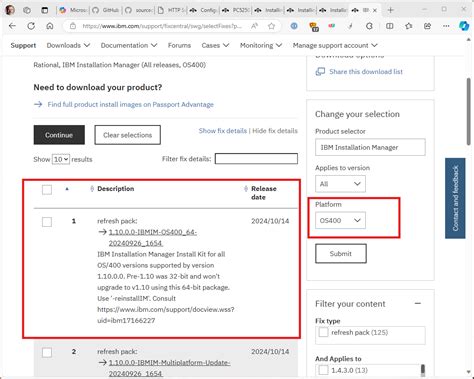Select all fixes header checkbox
Viewport: 474px width, 379px height.
coord(47,190)
